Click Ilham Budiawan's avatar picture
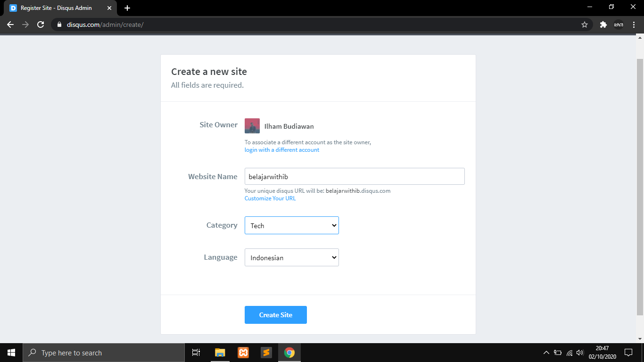 (x=252, y=126)
